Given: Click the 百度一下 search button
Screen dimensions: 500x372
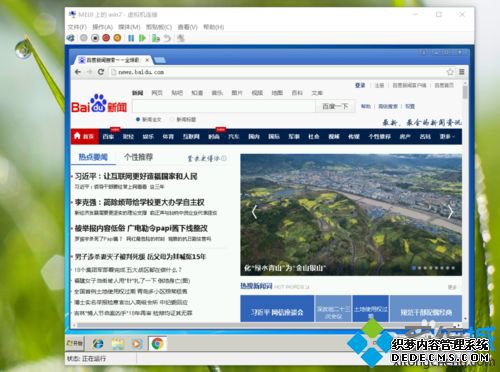Looking at the screenshot, I should [x=335, y=106].
